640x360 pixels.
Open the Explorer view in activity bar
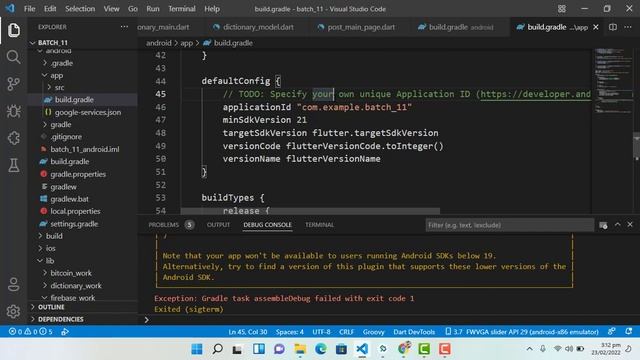pyautogui.click(x=13, y=30)
